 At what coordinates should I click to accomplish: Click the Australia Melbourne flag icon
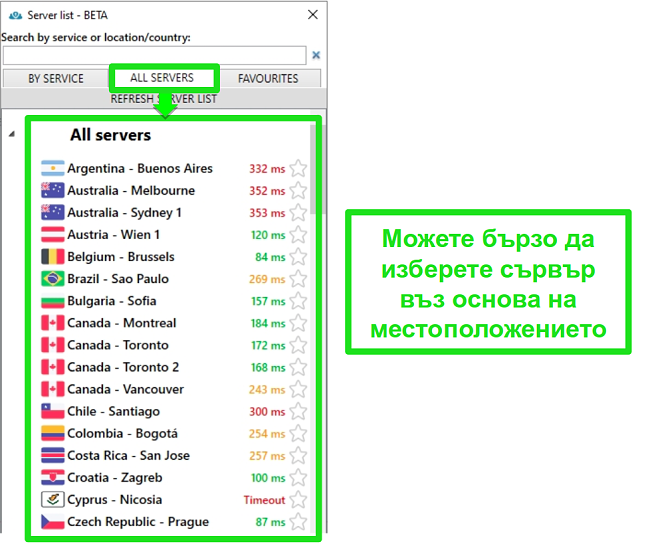click(53, 190)
